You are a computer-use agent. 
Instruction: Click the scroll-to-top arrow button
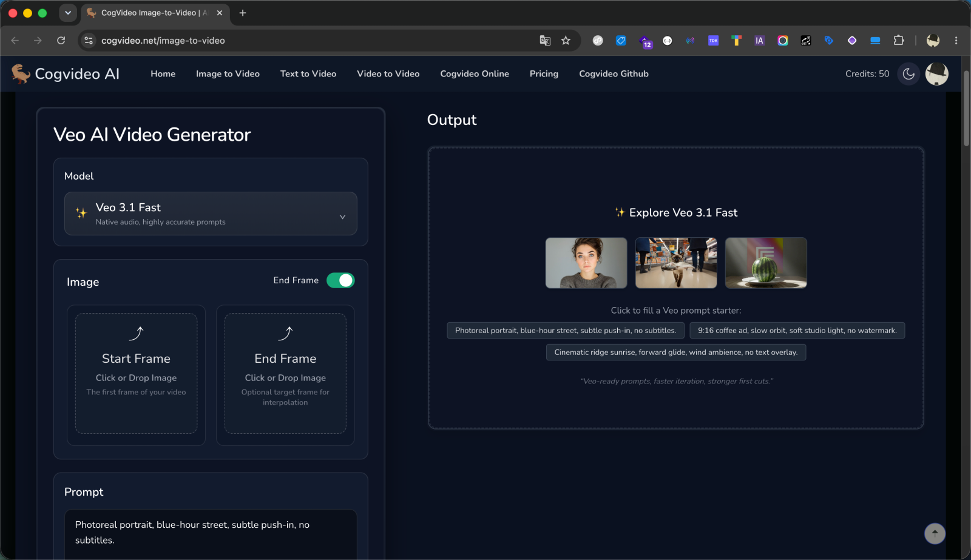click(935, 533)
